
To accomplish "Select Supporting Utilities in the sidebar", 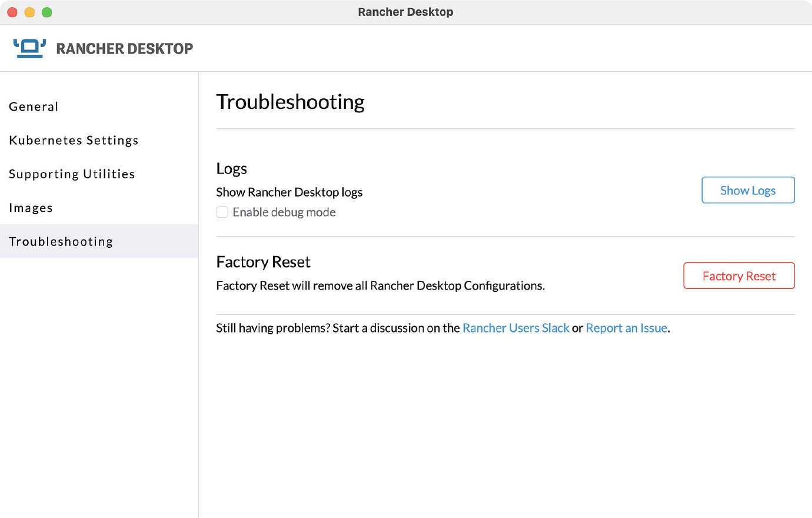I will [72, 174].
